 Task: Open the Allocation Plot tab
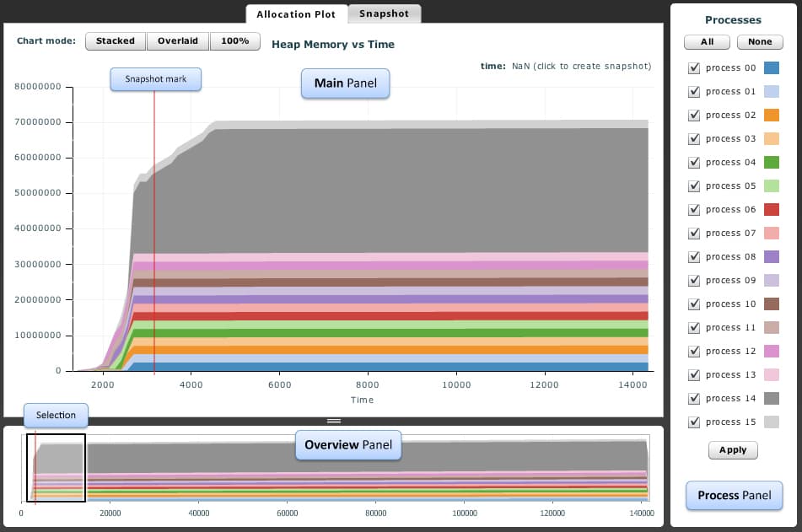296,14
